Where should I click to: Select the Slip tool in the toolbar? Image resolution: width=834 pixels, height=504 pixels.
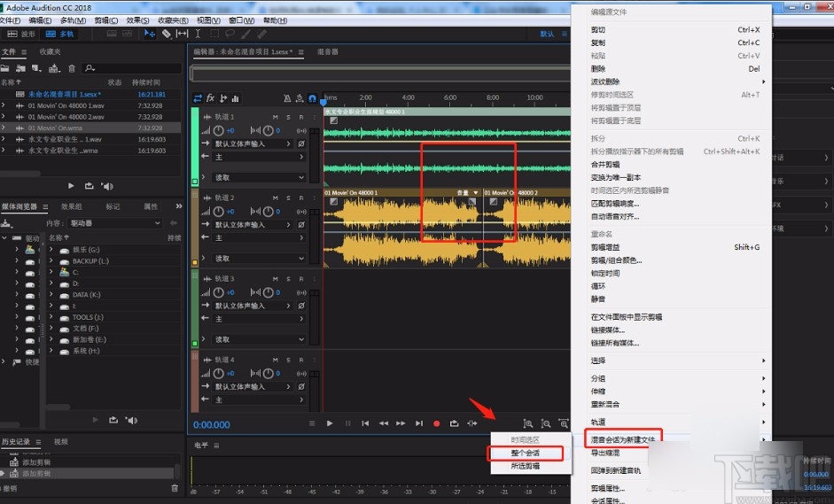click(x=182, y=34)
